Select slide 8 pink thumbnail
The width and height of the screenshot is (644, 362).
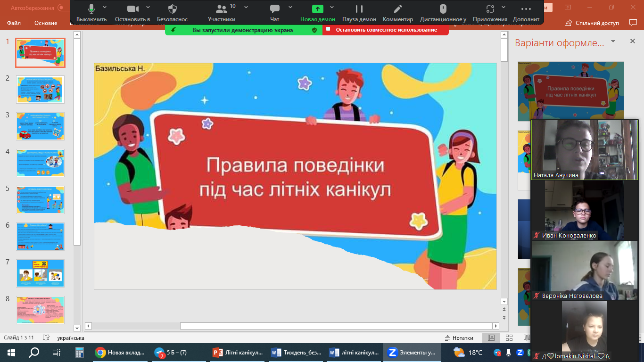(x=41, y=310)
